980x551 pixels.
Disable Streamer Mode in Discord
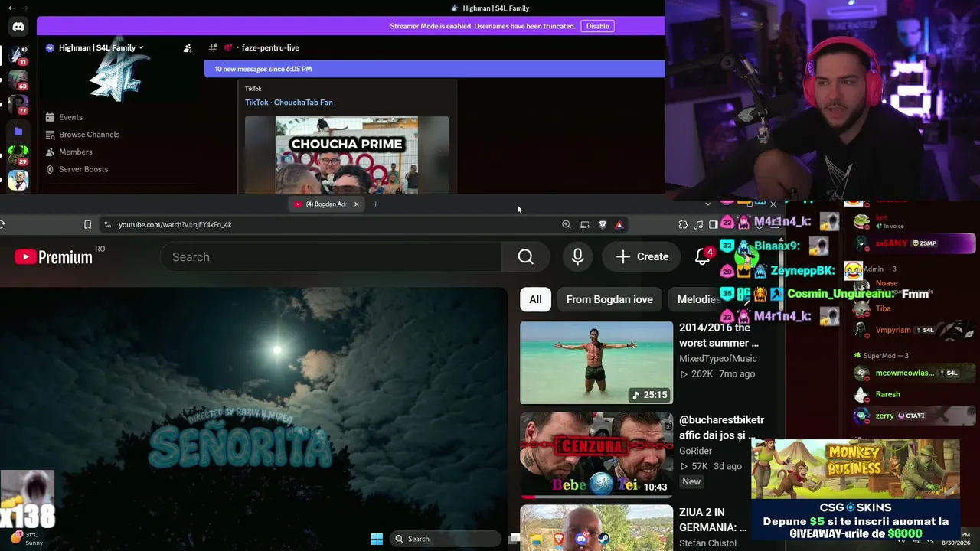(597, 26)
